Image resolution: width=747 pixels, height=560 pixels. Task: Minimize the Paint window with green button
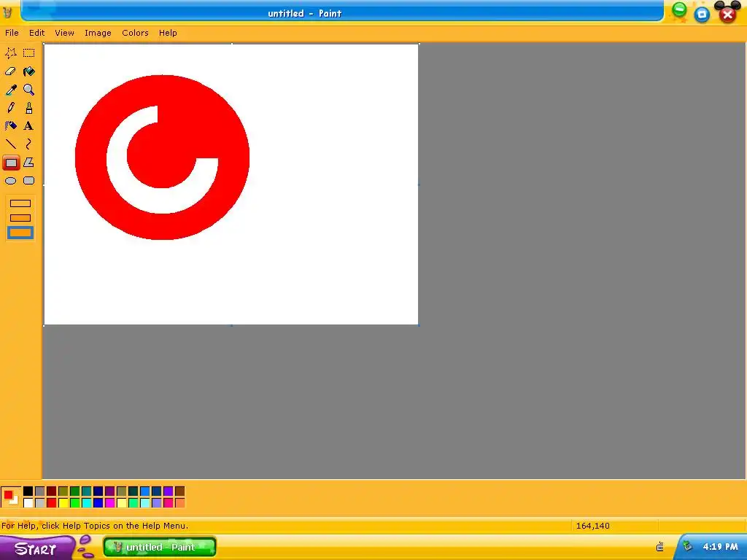pyautogui.click(x=679, y=9)
